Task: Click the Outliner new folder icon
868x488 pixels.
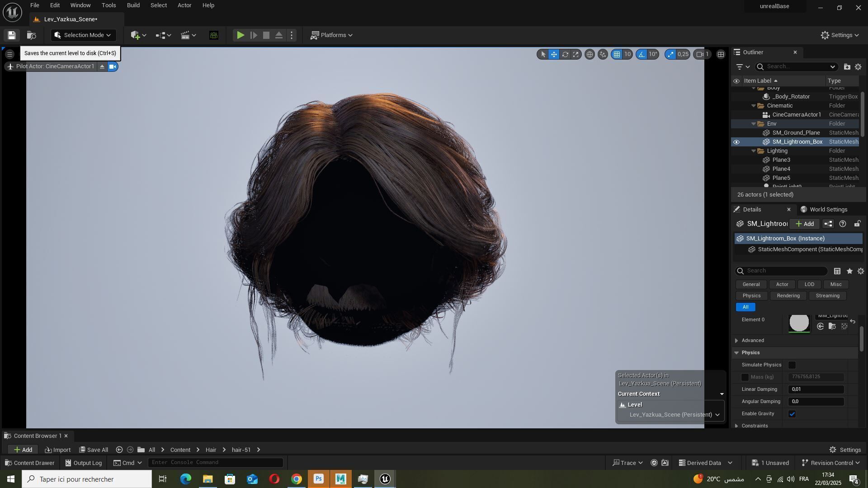Action: pos(847,67)
